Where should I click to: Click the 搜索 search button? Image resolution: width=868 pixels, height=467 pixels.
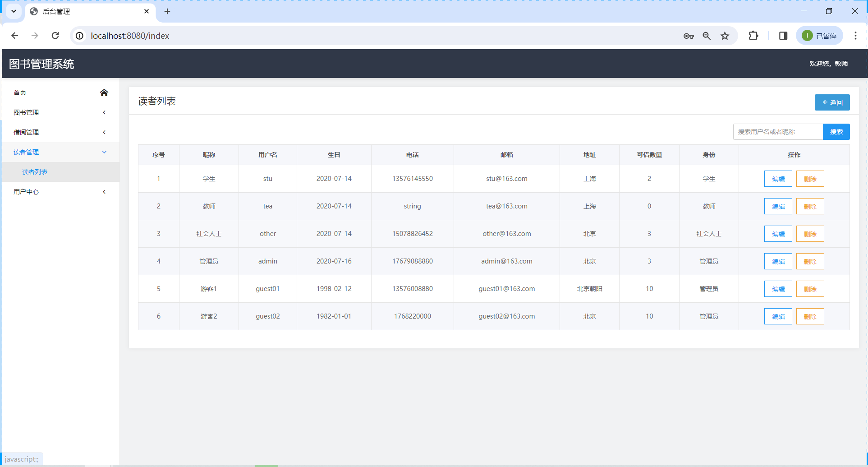(836, 131)
